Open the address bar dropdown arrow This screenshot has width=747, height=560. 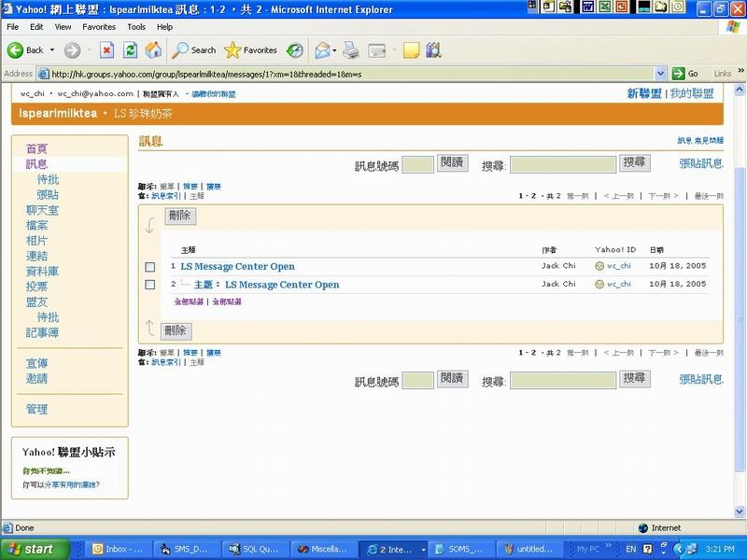point(660,74)
